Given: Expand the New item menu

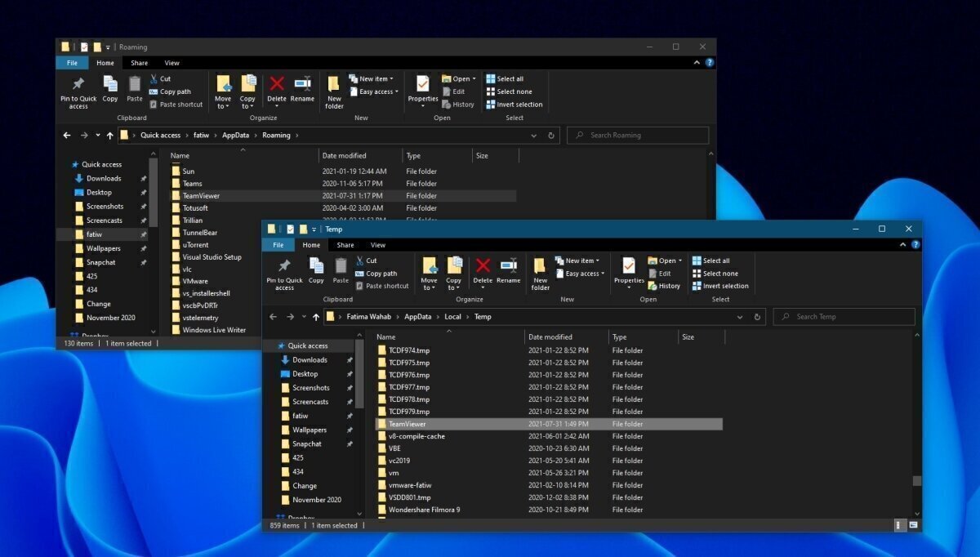Looking at the screenshot, I should pyautogui.click(x=578, y=260).
